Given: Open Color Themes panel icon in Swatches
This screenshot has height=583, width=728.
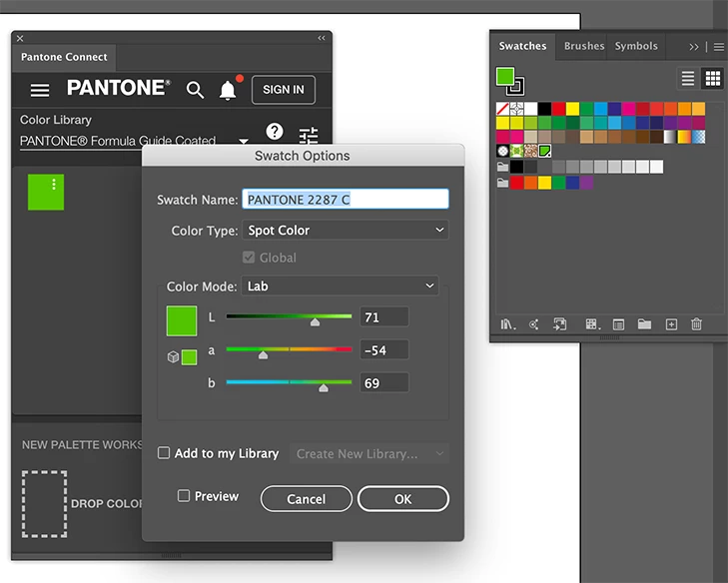Looking at the screenshot, I should tap(534, 324).
